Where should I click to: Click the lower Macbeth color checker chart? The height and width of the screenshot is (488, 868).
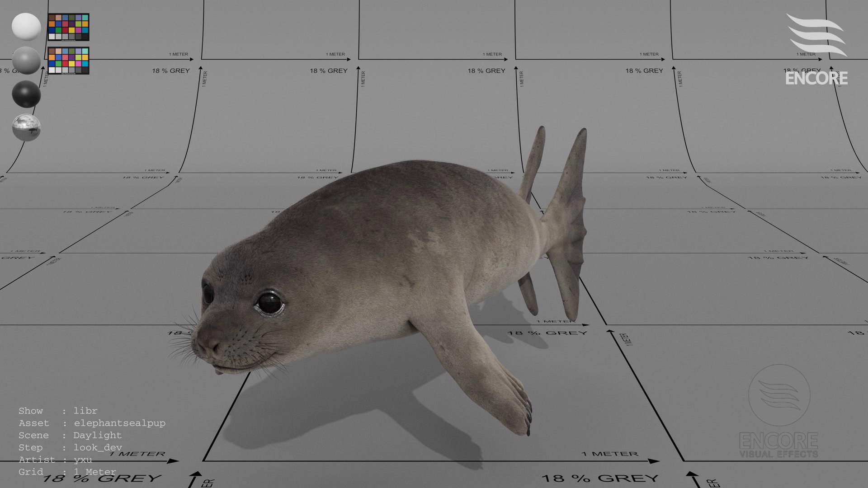pyautogui.click(x=68, y=61)
